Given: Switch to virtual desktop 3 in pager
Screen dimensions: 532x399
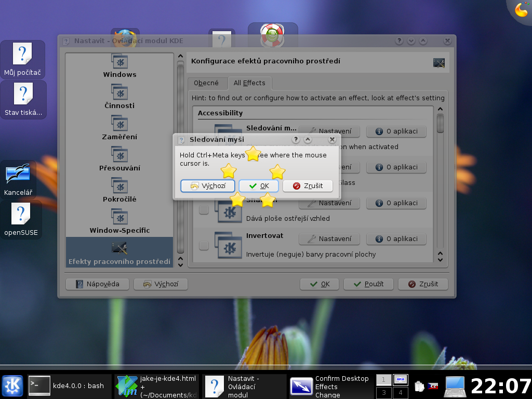Looking at the screenshot, I should click(384, 393).
